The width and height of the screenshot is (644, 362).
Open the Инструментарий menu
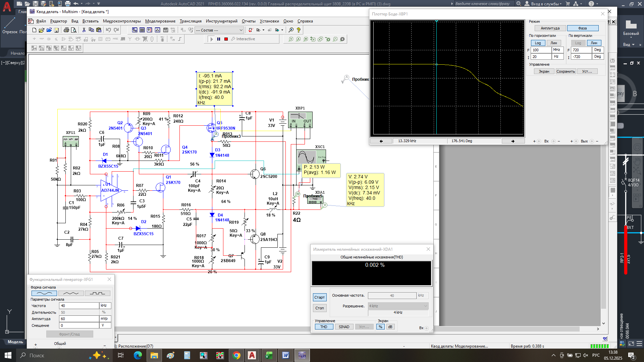(x=222, y=21)
